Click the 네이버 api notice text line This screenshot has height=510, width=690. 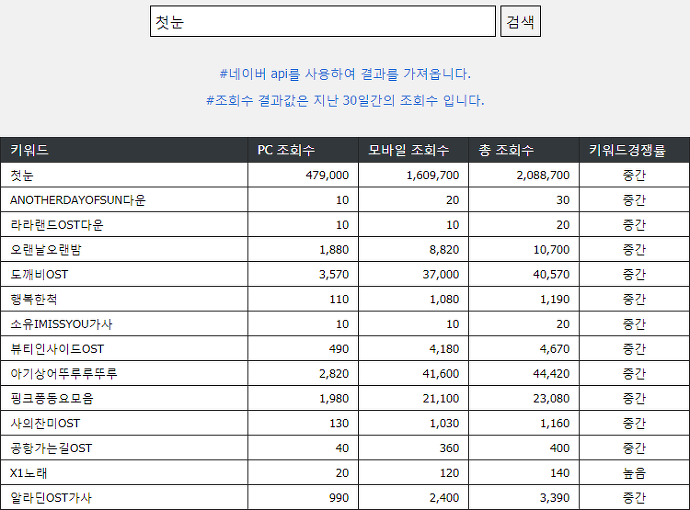(345, 73)
